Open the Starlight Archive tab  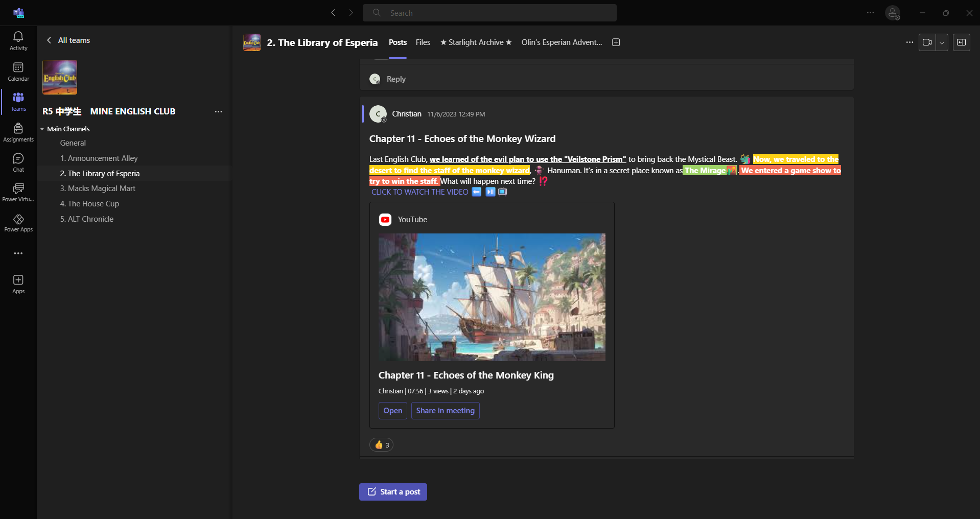pos(476,42)
